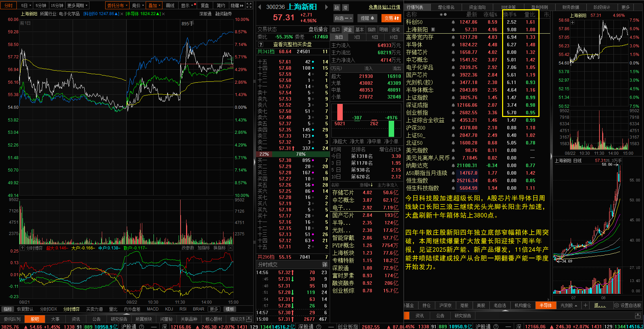Open the 5日 period dropdown
The image size is (644, 329).
click(26, 5)
